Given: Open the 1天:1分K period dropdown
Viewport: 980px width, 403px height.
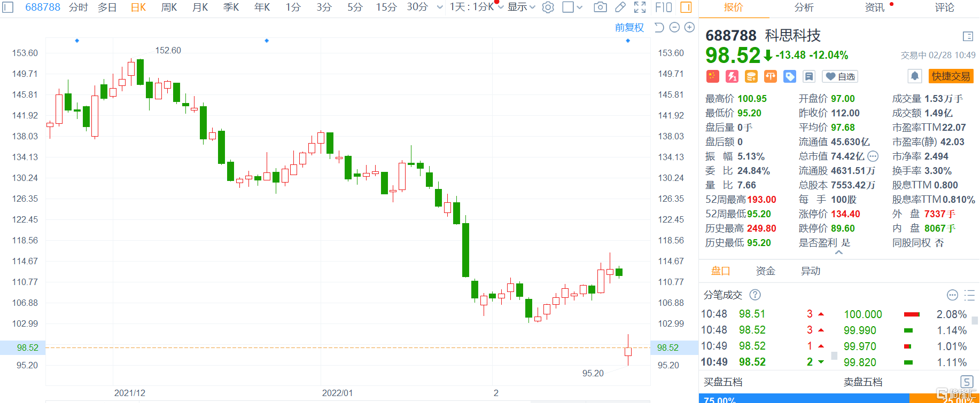Looking at the screenshot, I should (x=476, y=7).
